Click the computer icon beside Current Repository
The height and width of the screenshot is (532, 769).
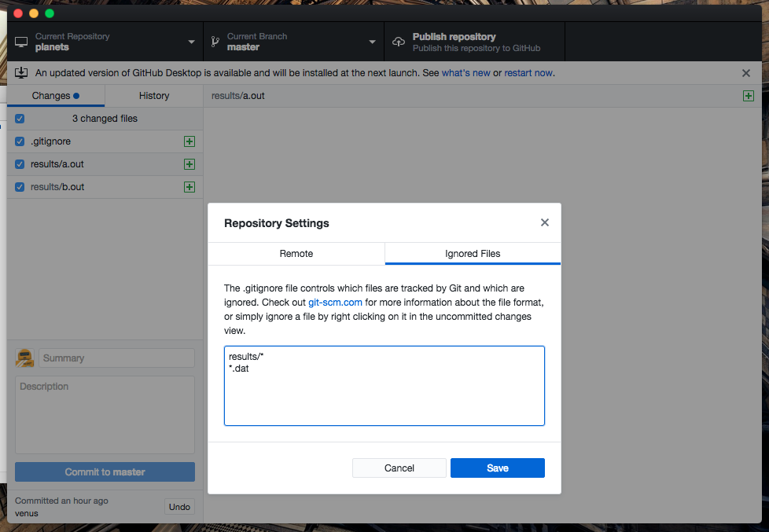tap(21, 41)
